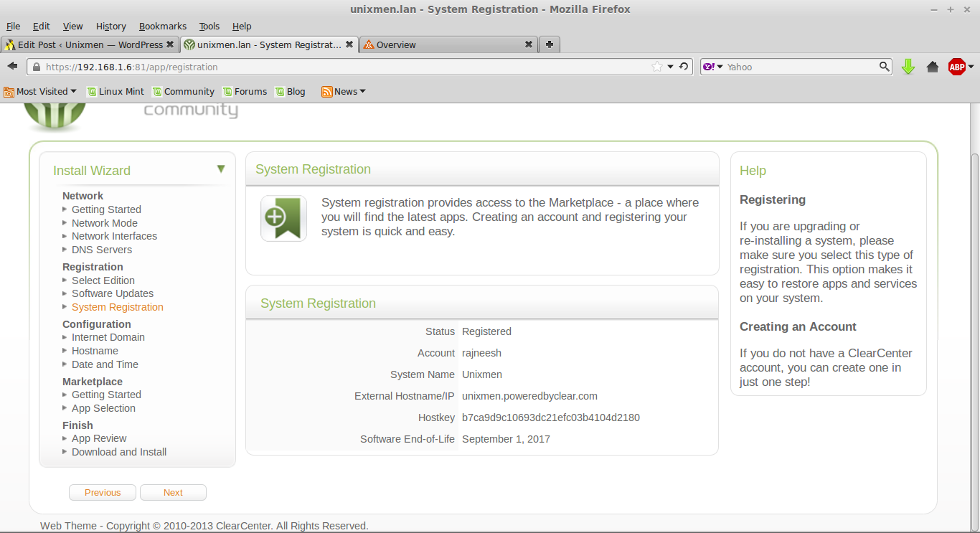Open the Edit menu
The image size is (980, 533).
(42, 26)
